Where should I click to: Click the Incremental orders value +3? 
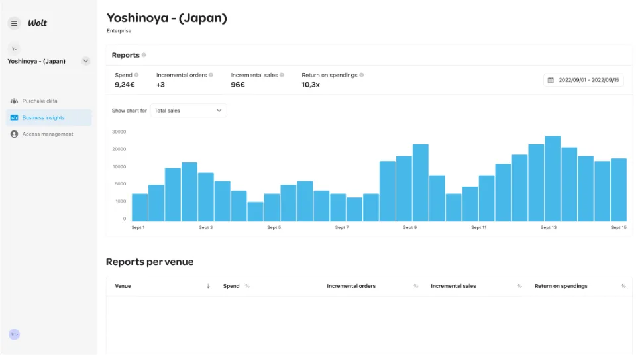[160, 85]
